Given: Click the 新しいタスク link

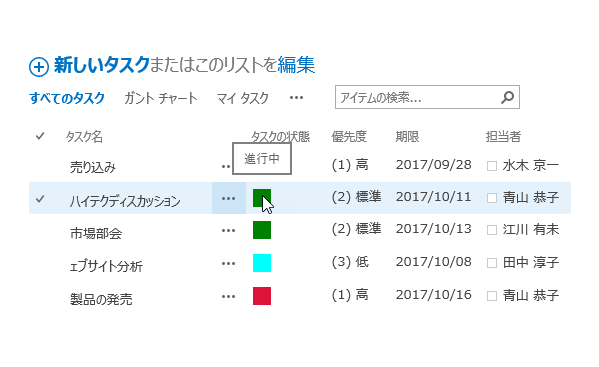Looking at the screenshot, I should tap(101, 65).
